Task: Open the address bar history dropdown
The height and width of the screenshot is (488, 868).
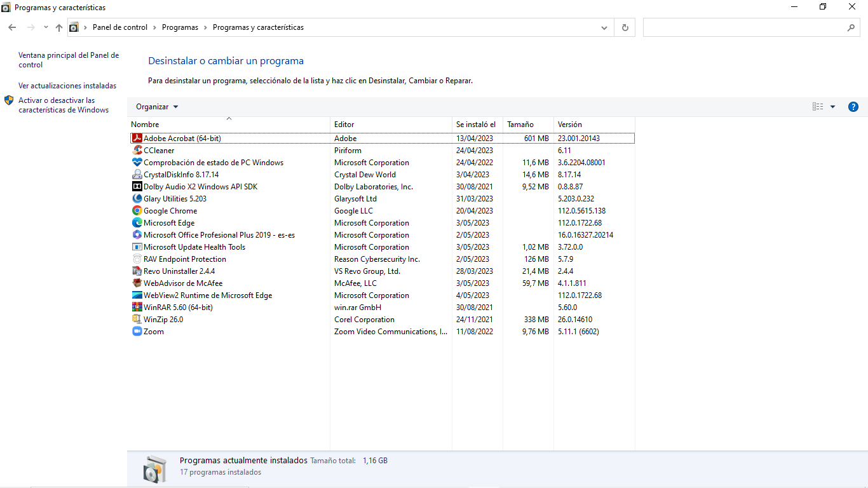Action: (604, 27)
